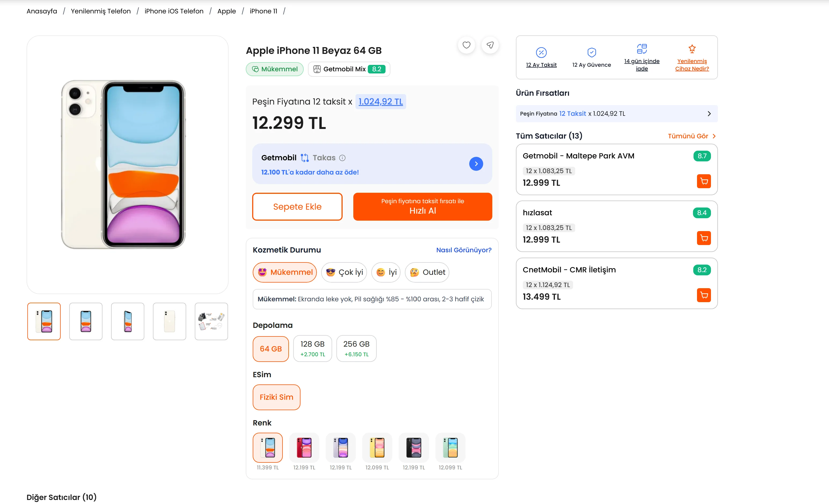Image resolution: width=829 pixels, height=504 pixels.
Task: Select Outlet cosmetic condition
Action: pos(427,272)
